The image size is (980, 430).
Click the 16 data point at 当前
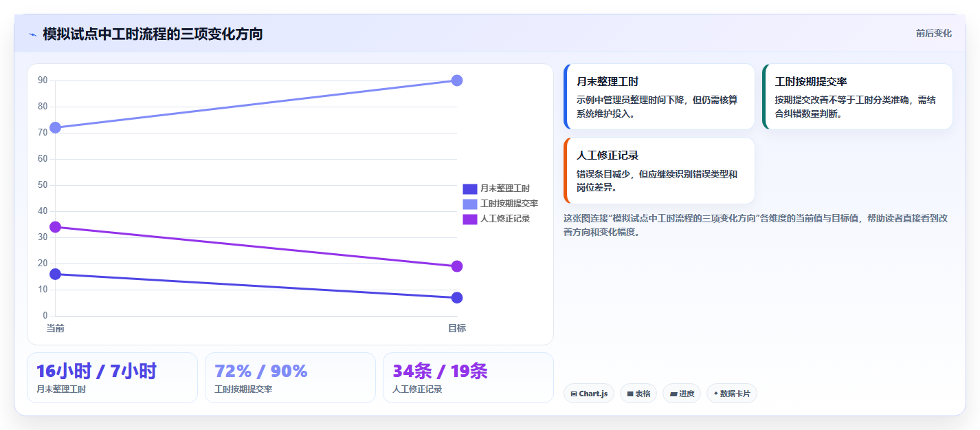point(55,274)
